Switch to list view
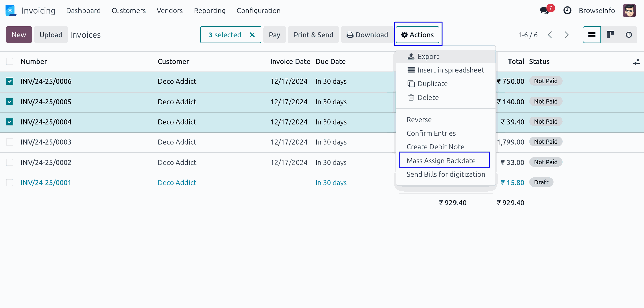Viewport: 644px width, 308px height. [x=592, y=35]
